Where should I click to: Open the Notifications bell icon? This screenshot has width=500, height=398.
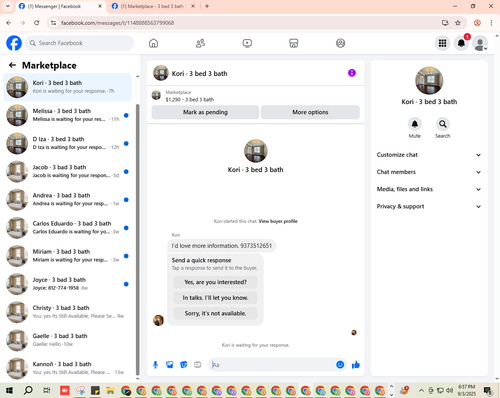click(x=461, y=43)
